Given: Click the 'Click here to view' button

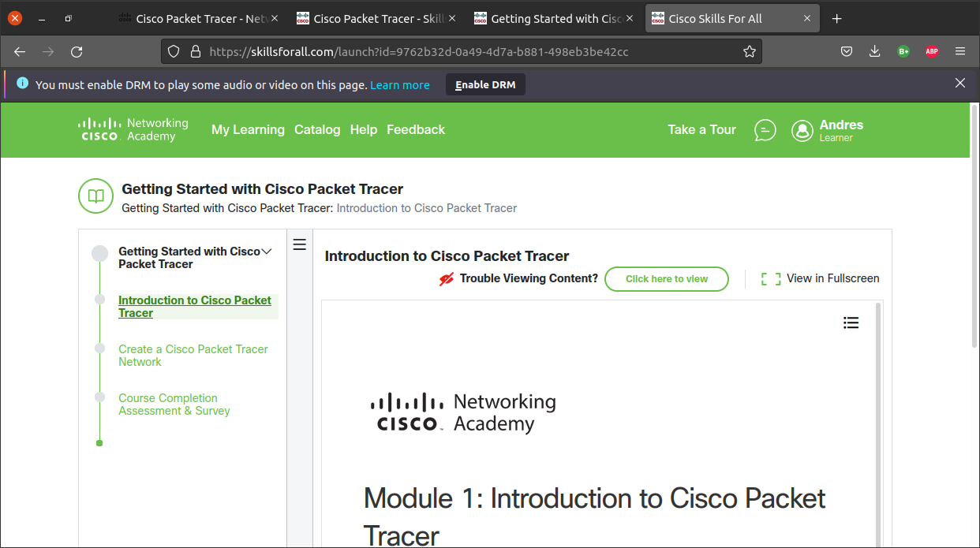Looking at the screenshot, I should 666,279.
